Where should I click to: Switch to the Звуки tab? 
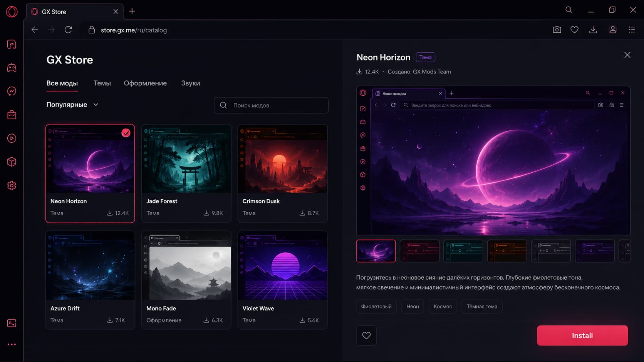pos(190,83)
